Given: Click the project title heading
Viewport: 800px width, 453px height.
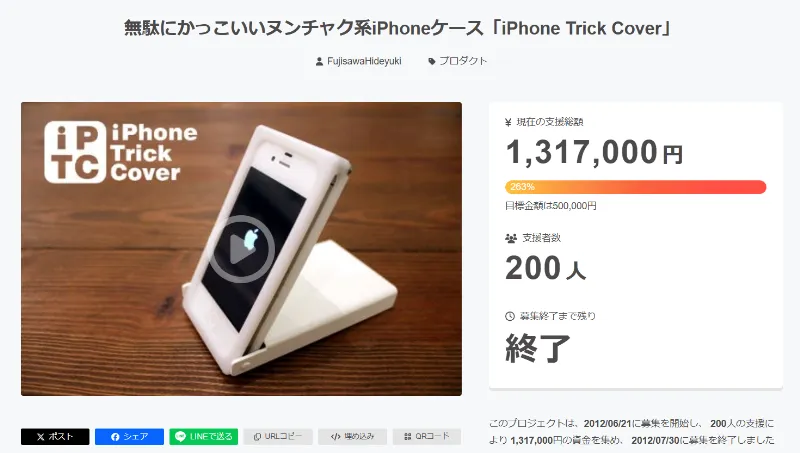Looking at the screenshot, I should [398, 28].
